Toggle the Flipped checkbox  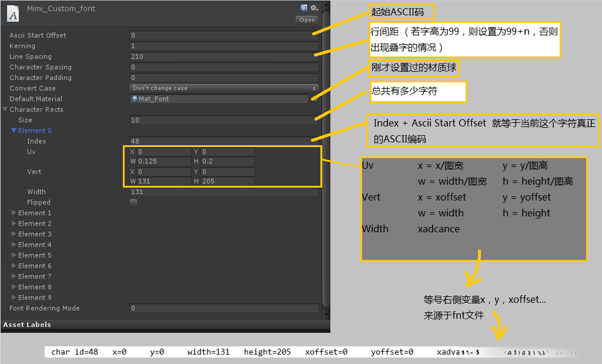tap(133, 202)
